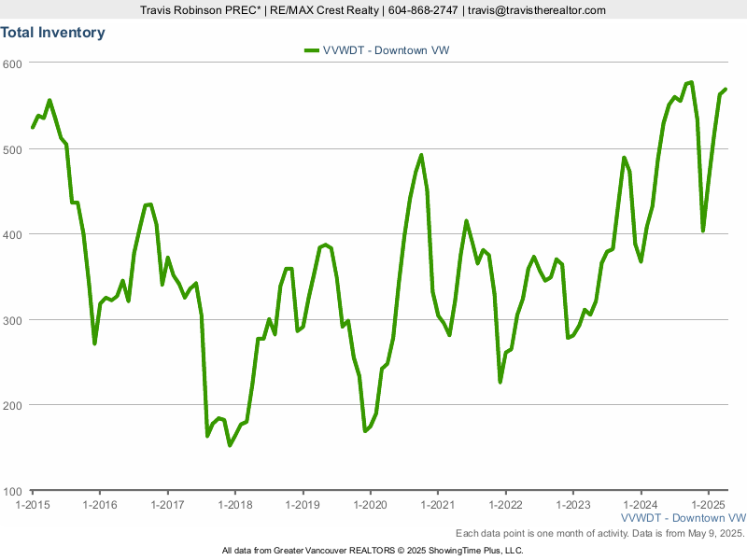747x560 pixels.
Task: Click the travis@travistherealtor.com email in header
Action: click(x=537, y=10)
